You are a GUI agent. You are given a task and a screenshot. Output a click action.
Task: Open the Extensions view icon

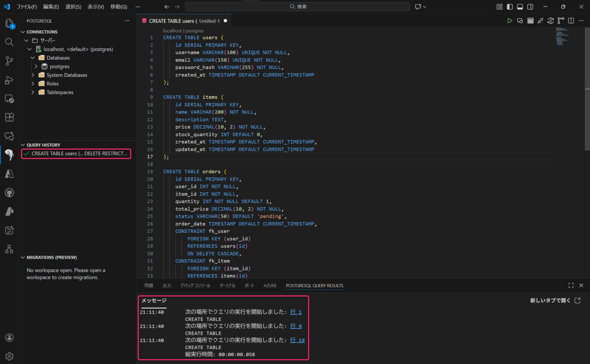[x=9, y=117]
